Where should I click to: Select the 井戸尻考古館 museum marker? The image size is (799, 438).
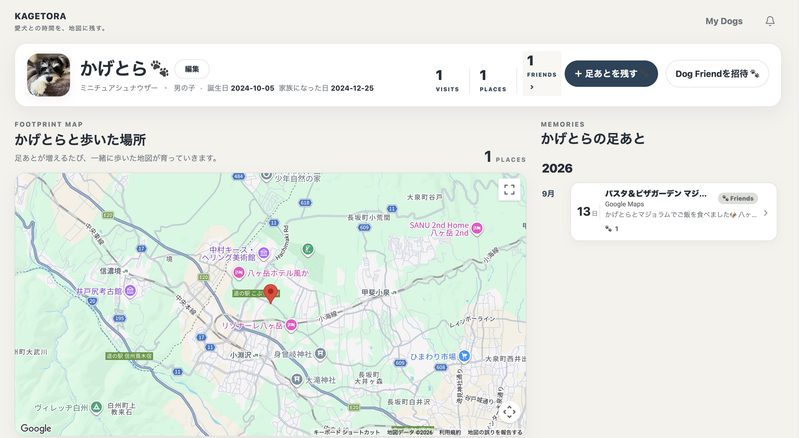(x=130, y=291)
